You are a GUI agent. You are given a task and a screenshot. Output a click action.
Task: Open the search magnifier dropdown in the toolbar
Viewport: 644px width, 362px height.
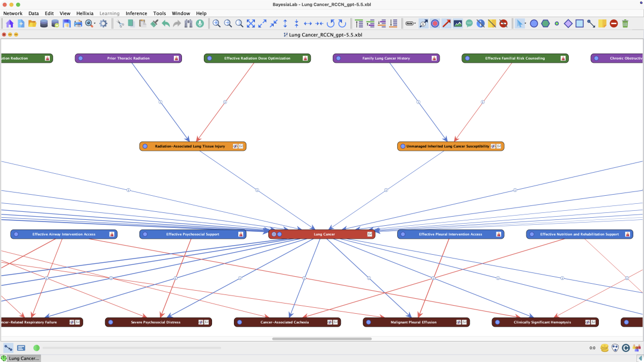click(90, 24)
